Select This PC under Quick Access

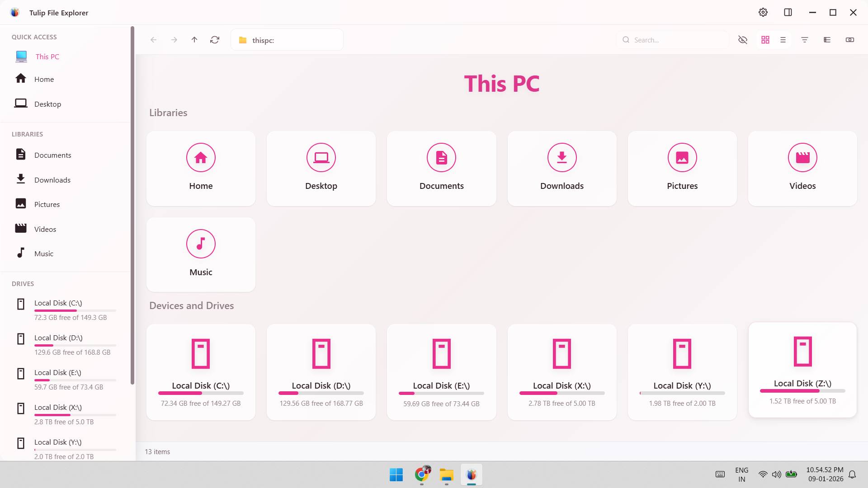[47, 56]
